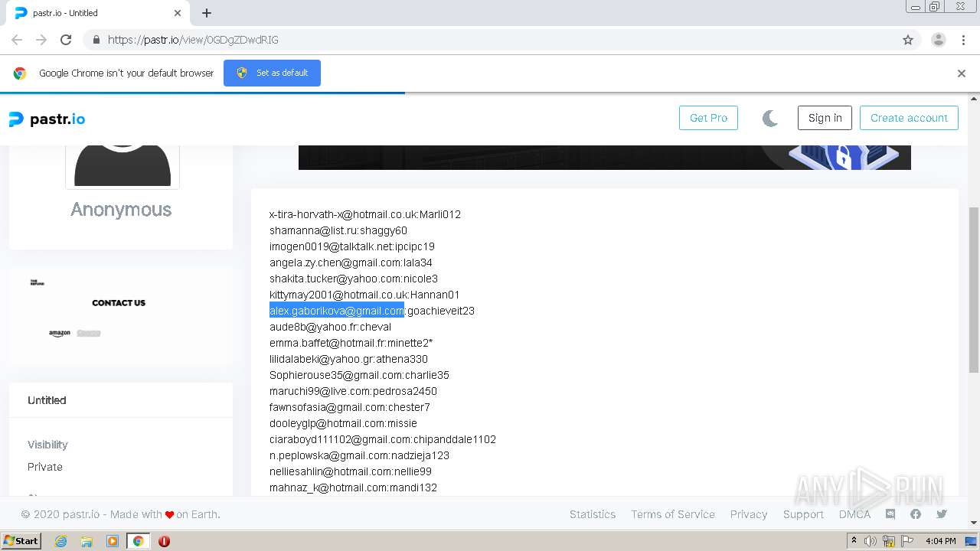Click the Create account button
This screenshot has width=980, height=551.
[909, 118]
